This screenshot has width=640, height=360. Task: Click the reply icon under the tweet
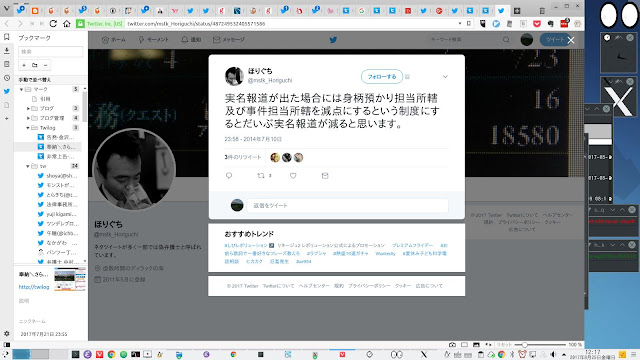(229, 176)
